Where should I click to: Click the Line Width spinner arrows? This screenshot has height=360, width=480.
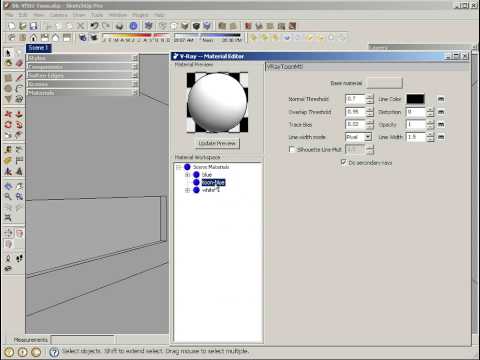[x=430, y=137]
